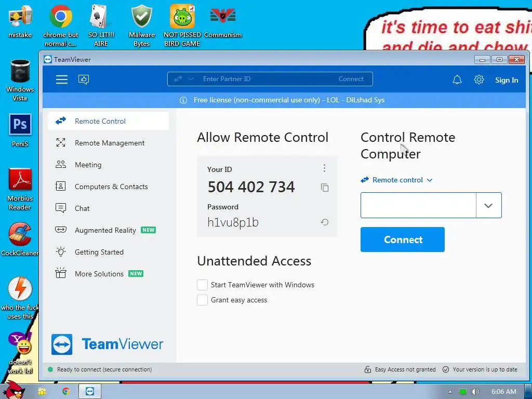Open the Morbius Reader desktop icon

(x=20, y=189)
